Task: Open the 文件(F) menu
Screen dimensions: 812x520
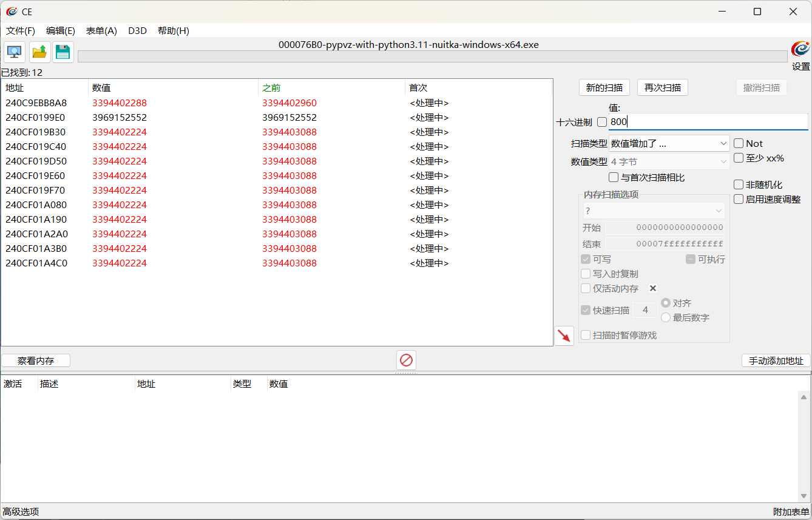Action: tap(21, 31)
